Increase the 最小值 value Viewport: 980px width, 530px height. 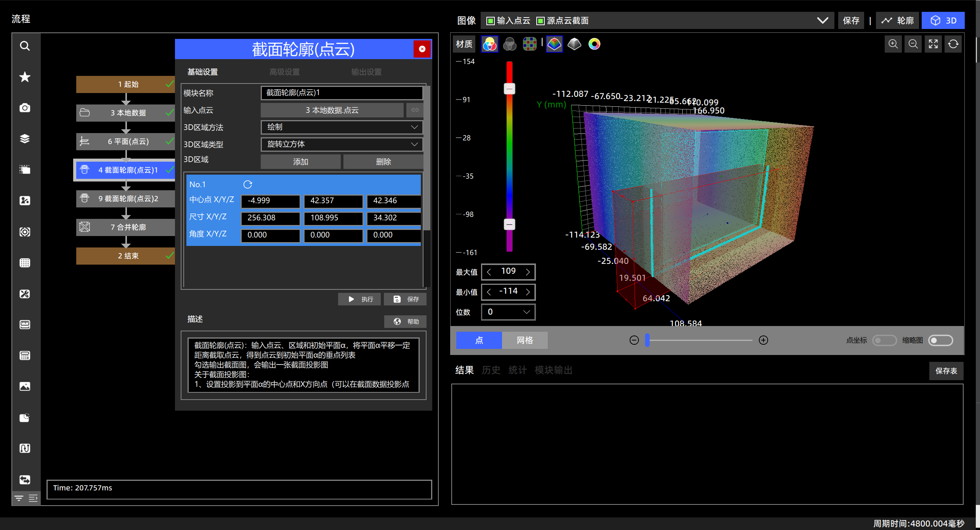pos(528,292)
